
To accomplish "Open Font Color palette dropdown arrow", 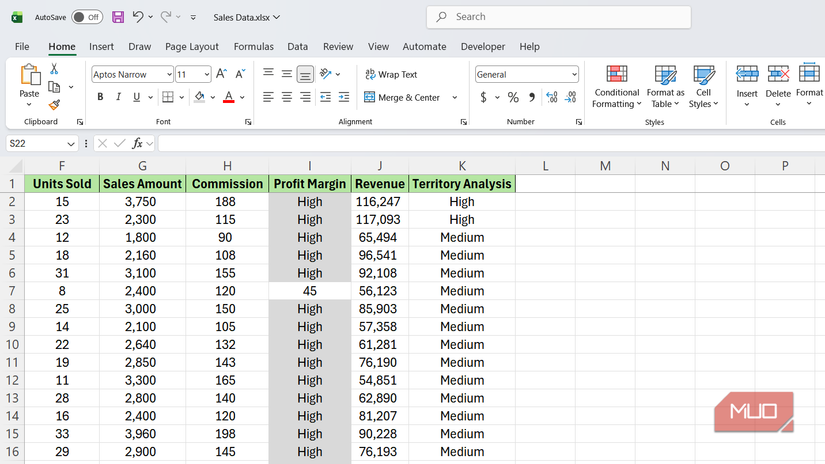I will coord(243,97).
